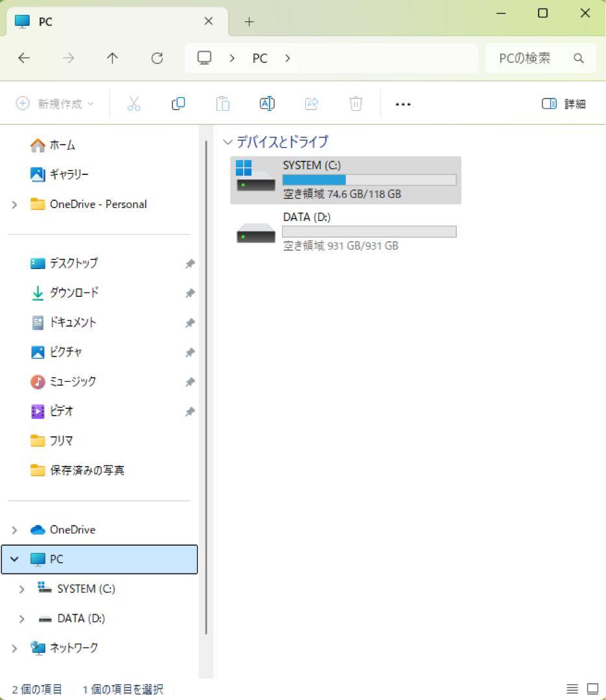Click the Share icon
The width and height of the screenshot is (606, 700).
tap(311, 104)
